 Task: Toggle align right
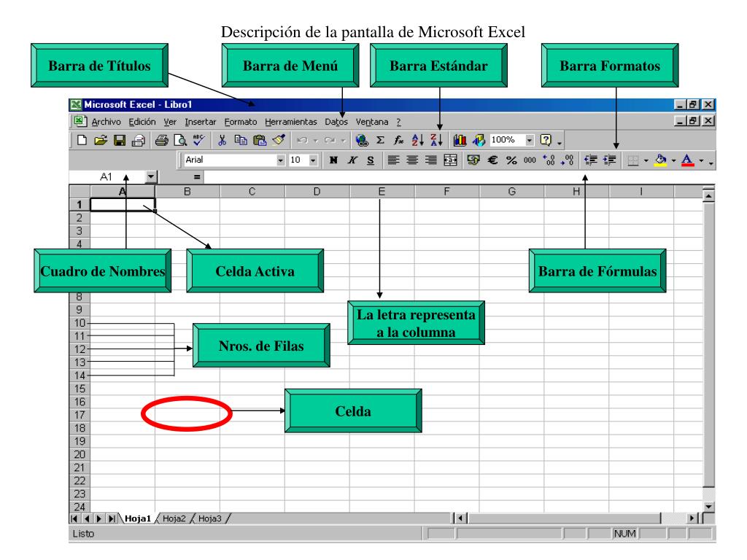[x=430, y=160]
